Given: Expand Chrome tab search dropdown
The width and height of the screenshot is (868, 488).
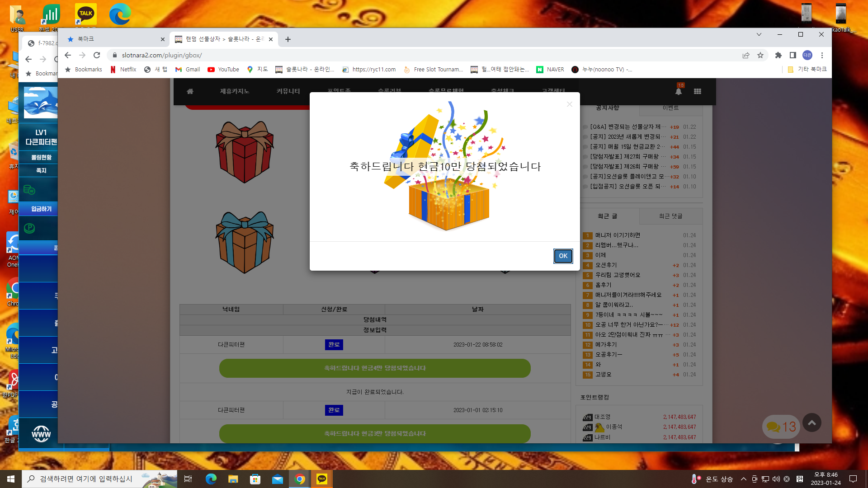Looking at the screenshot, I should click(759, 34).
